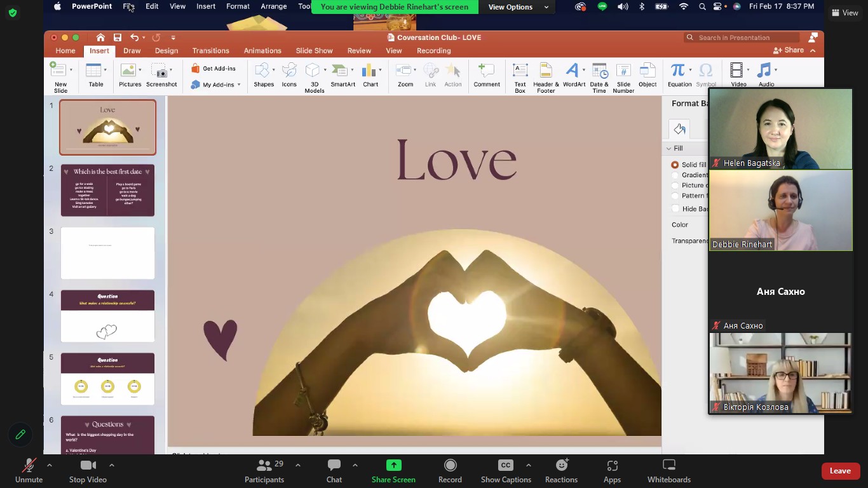Turn on Show Captions
Viewport: 868px width, 488px height.
(506, 470)
